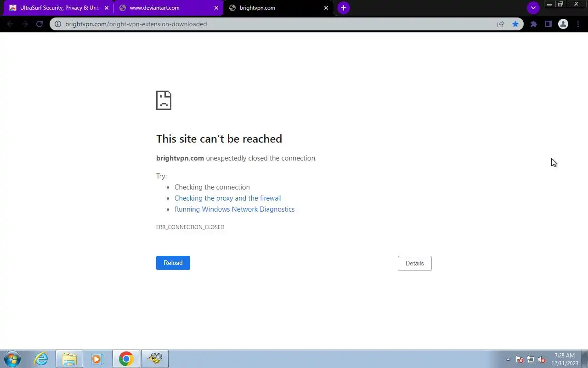Show hidden tray icons arrow
588x368 pixels.
tap(508, 359)
